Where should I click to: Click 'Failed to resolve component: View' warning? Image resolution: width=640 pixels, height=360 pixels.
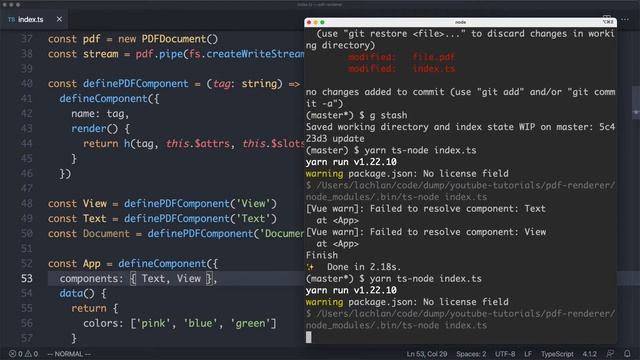(x=458, y=232)
